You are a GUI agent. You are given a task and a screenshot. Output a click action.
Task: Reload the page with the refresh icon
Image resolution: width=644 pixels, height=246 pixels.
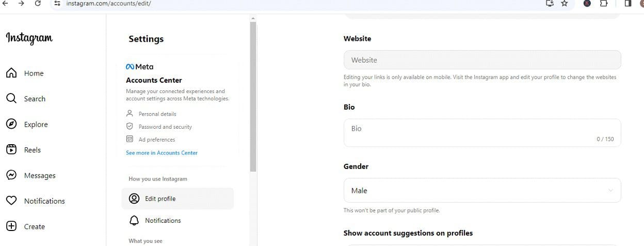38,3
